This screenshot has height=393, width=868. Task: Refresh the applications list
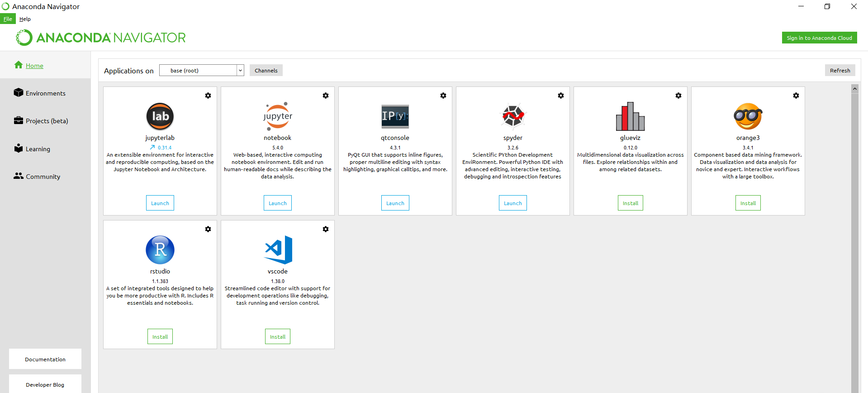[840, 70]
